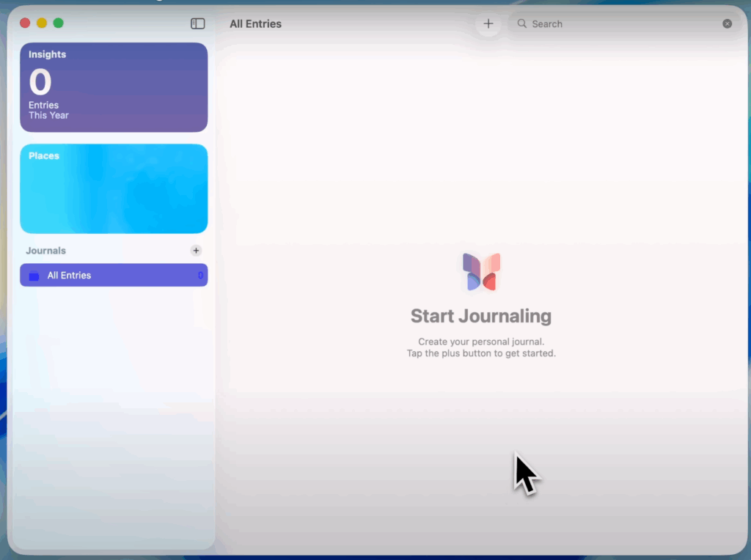Clear search with the x button
Viewport: 751px width, 560px height.
727,23
